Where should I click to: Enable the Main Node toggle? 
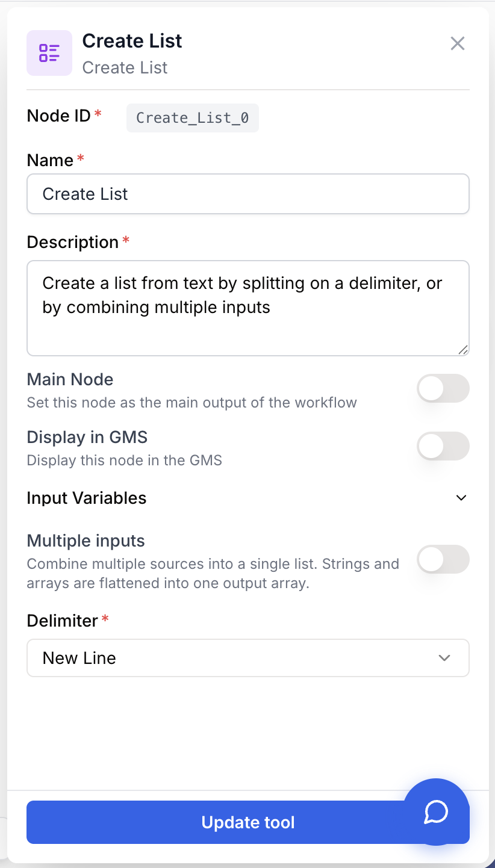(443, 388)
